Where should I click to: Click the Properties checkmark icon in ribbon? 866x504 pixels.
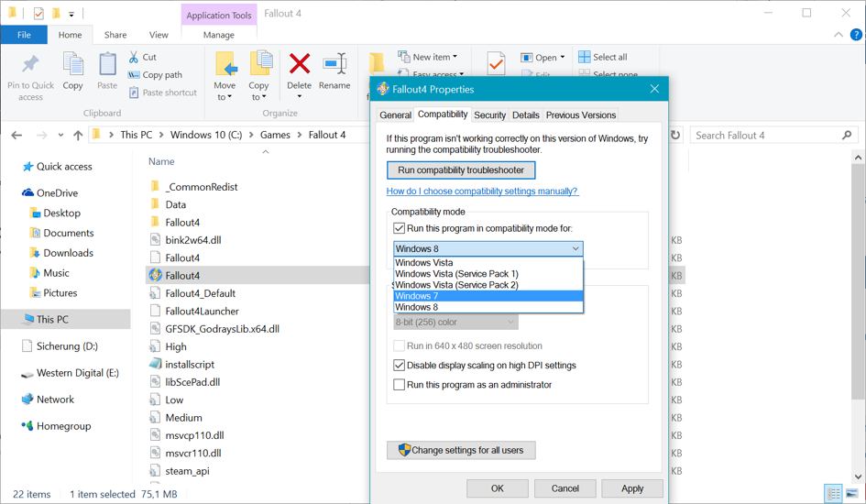pos(496,64)
